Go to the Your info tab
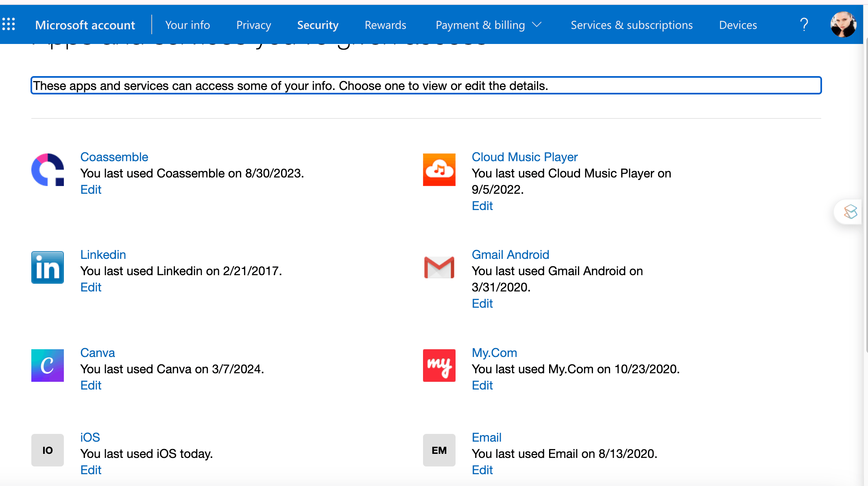Screen dimensions: 868x486 coord(188,25)
